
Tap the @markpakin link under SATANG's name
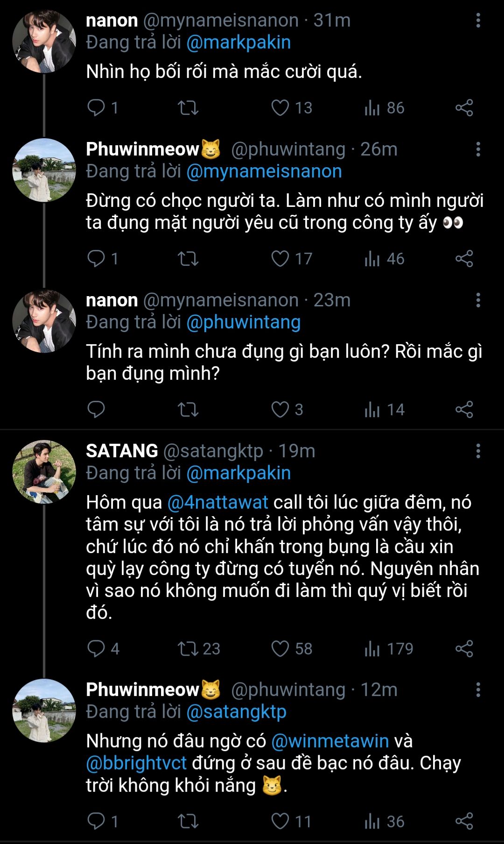pos(238,473)
